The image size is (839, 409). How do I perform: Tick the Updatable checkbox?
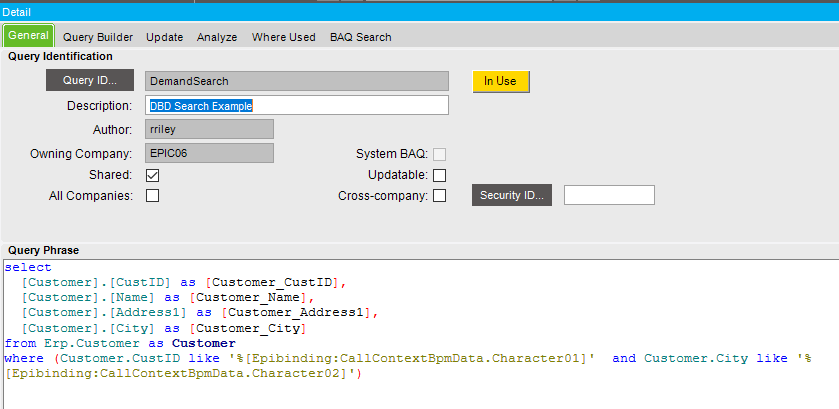tap(439, 175)
